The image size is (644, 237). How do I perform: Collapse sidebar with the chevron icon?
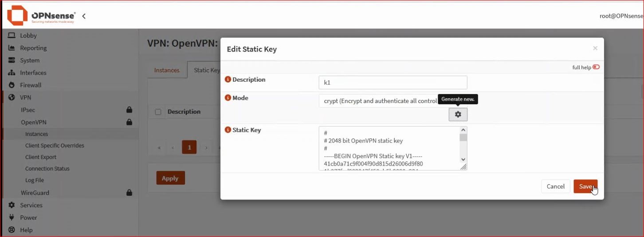pos(84,16)
